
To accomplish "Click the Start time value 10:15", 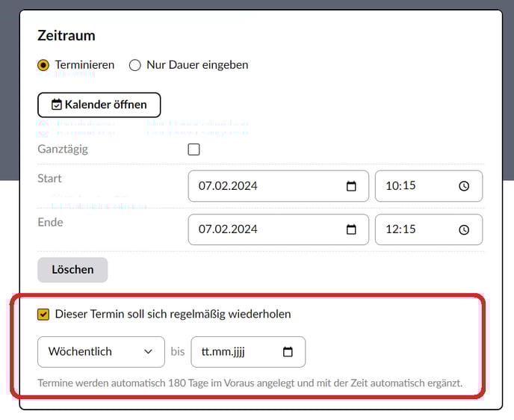I will tap(400, 186).
